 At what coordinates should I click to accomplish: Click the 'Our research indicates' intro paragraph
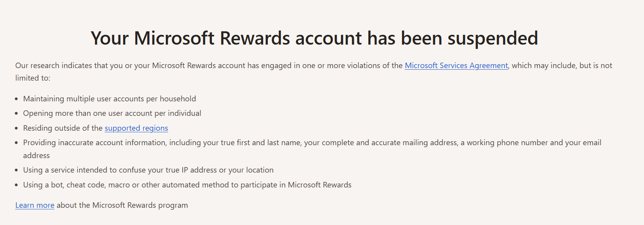click(314, 72)
